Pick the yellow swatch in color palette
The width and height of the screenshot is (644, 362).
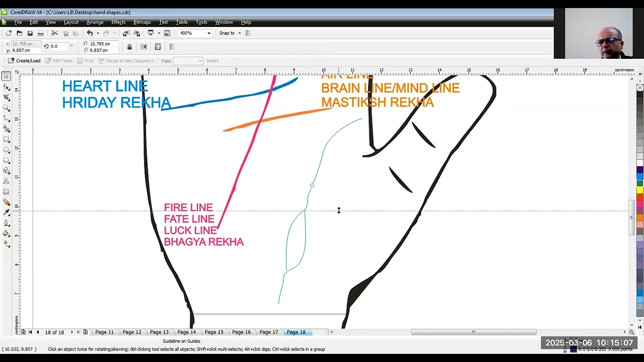coord(640,190)
